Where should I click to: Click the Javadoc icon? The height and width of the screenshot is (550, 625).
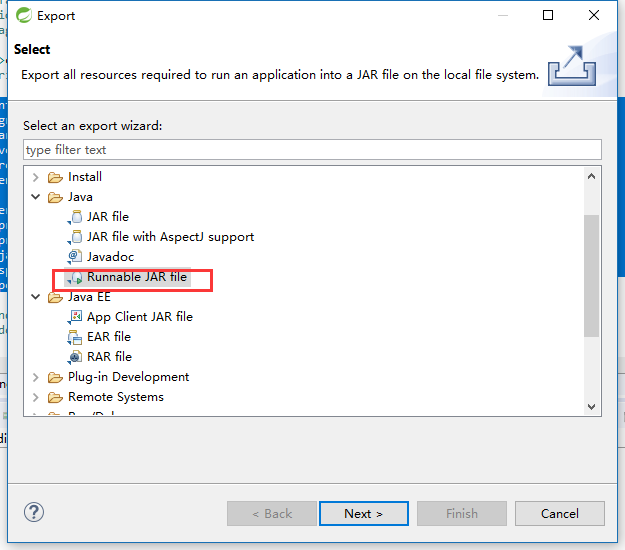tap(75, 257)
